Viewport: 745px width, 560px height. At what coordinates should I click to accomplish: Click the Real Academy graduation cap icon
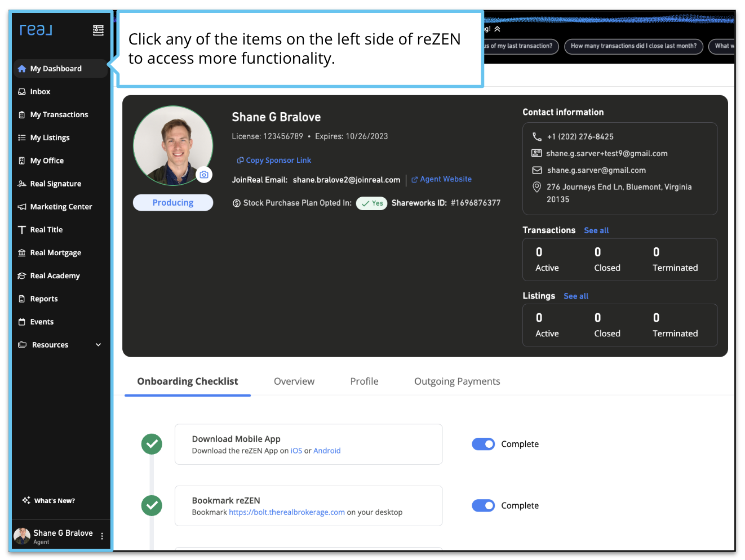(22, 276)
